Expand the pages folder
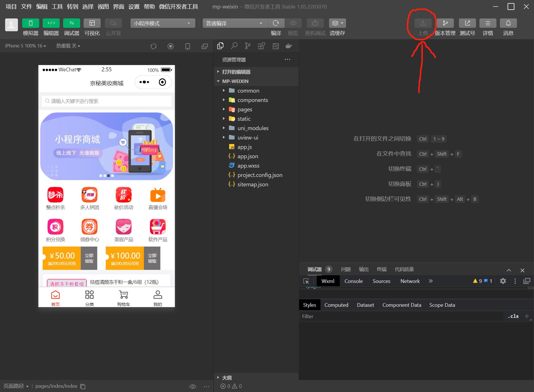This screenshot has height=392, width=534. (x=256, y=109)
